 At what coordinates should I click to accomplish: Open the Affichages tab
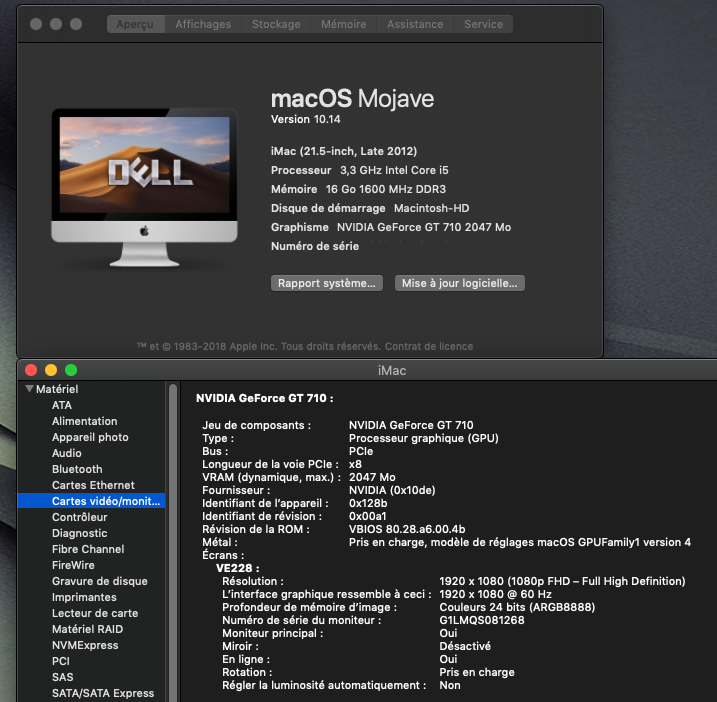point(203,24)
